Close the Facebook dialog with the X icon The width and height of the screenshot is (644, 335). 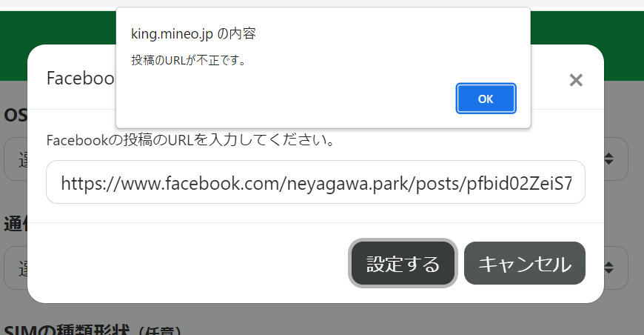[576, 80]
